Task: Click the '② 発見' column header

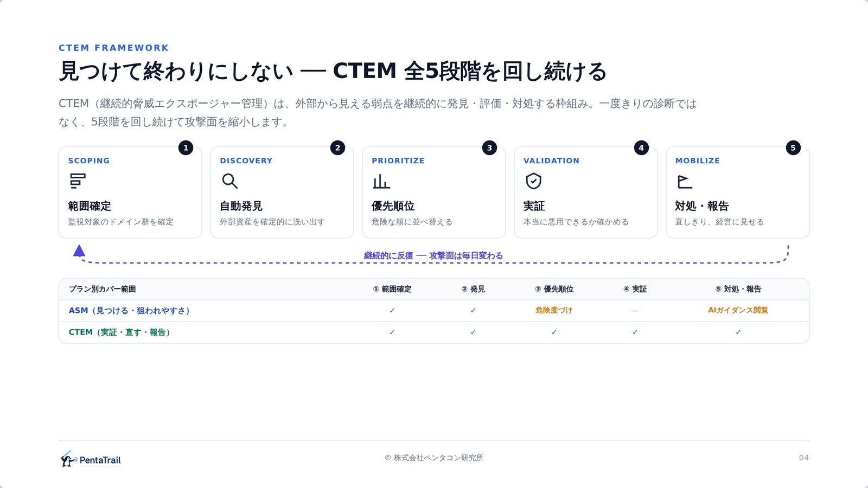Action: [x=473, y=289]
